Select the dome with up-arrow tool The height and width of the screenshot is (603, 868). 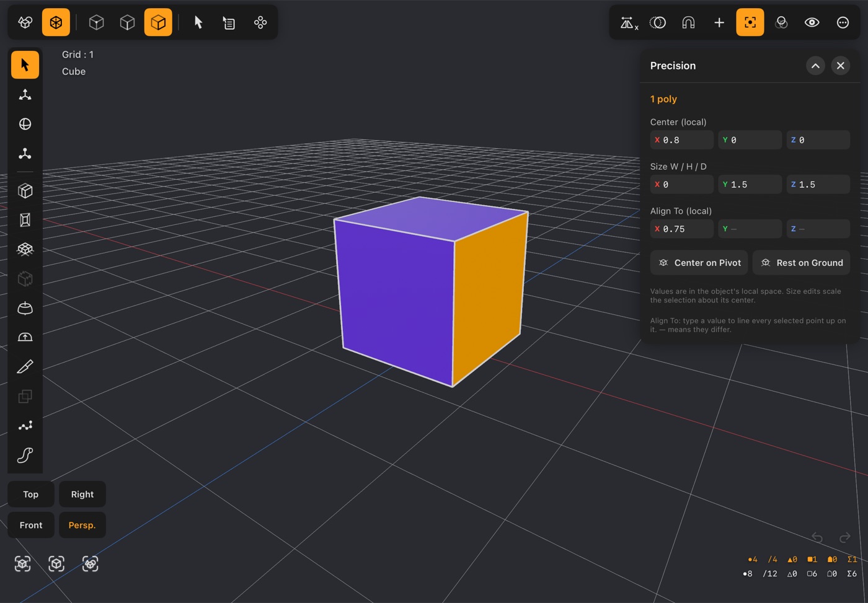point(25,337)
